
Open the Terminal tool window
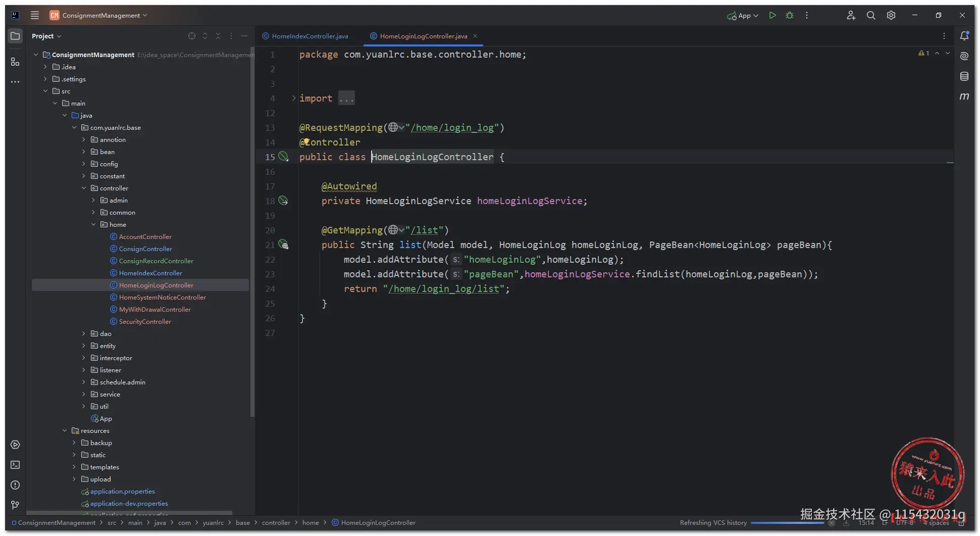[15, 465]
